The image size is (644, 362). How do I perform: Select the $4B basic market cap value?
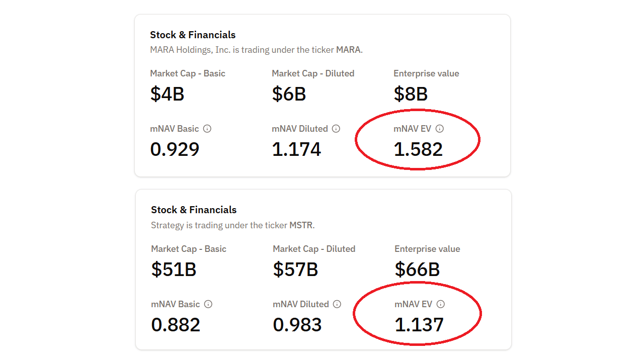click(x=167, y=94)
